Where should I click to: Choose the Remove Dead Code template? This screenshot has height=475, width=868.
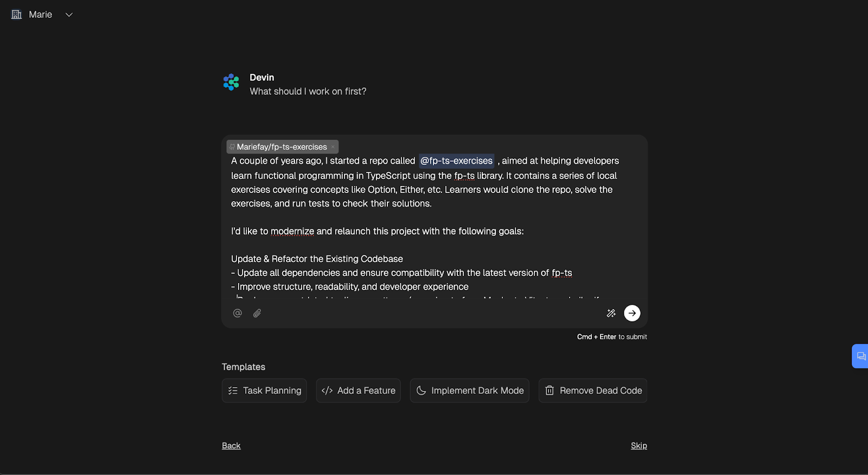coord(592,390)
